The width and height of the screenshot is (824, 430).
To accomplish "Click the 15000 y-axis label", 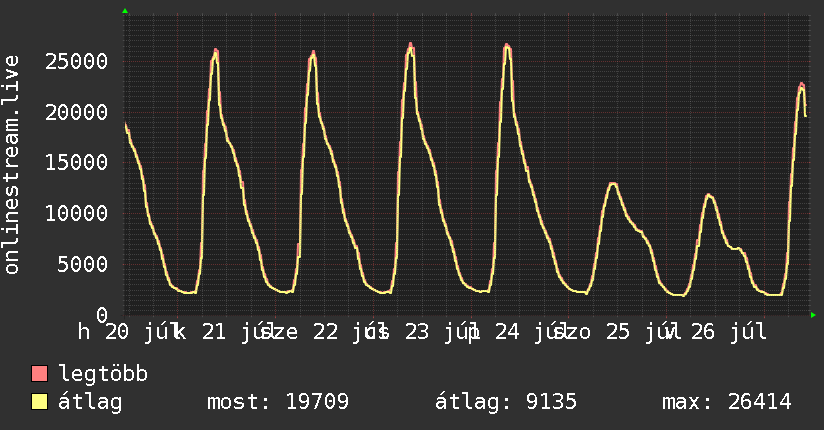I will [x=76, y=163].
